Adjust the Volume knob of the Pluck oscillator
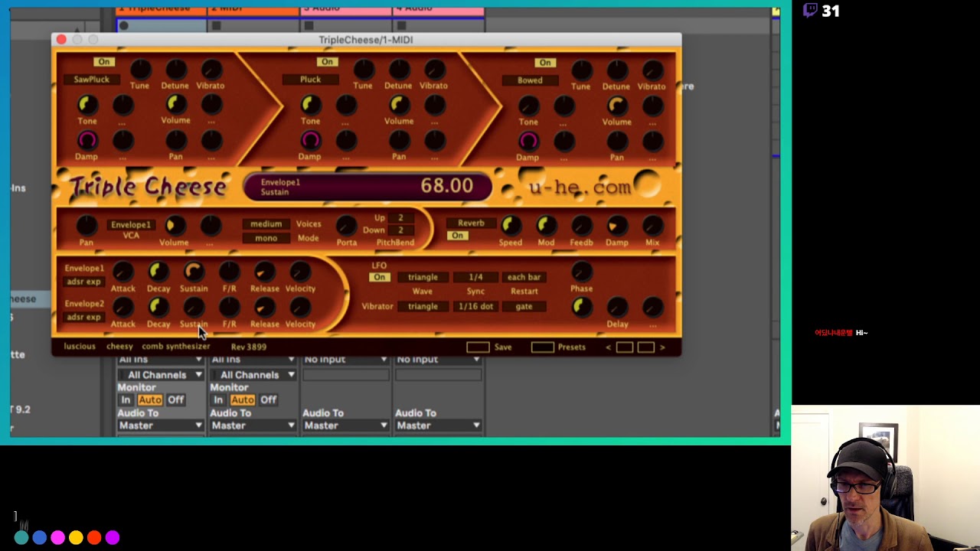This screenshot has height=551, width=980. 398,104
